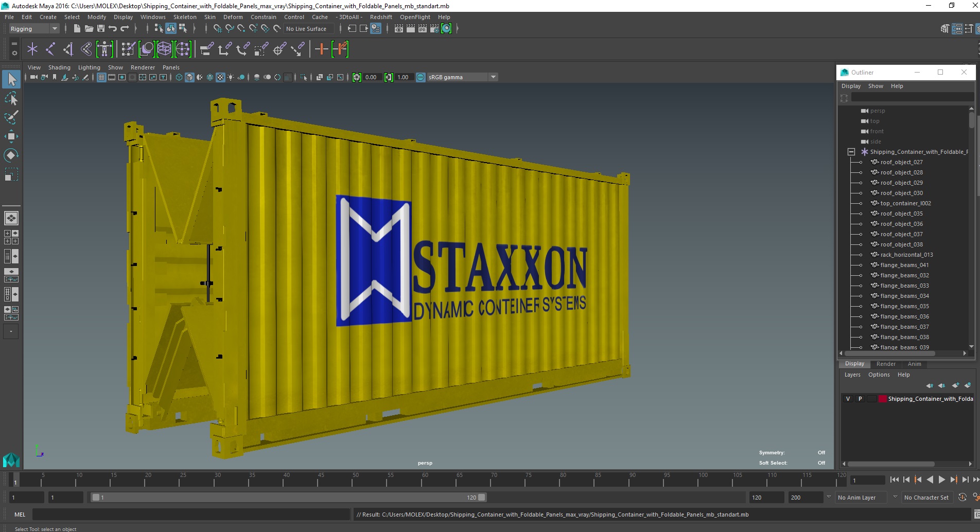This screenshot has width=980, height=532.
Task: Click the IK Handle shelf icon
Action: pyautogui.click(x=68, y=49)
